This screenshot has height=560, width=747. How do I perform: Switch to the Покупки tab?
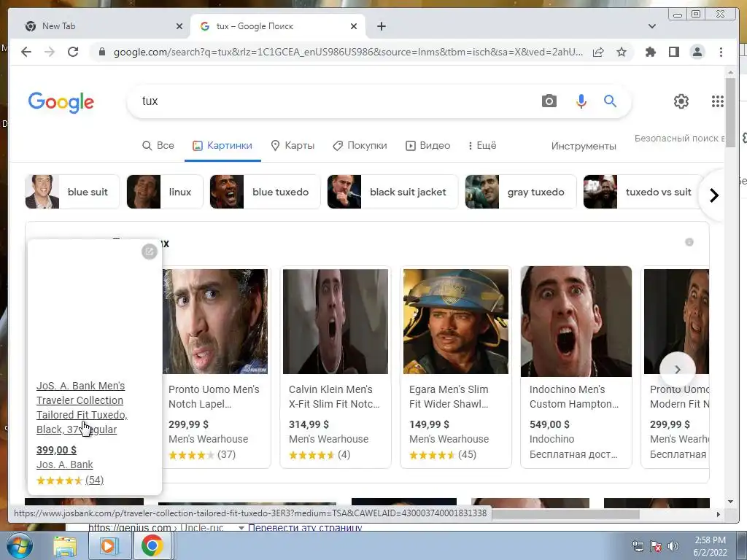(360, 146)
